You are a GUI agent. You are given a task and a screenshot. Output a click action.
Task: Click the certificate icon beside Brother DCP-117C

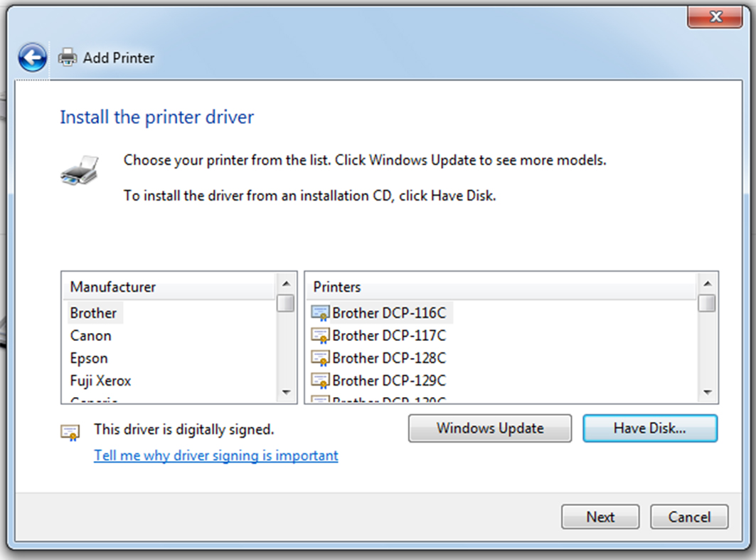coord(320,336)
